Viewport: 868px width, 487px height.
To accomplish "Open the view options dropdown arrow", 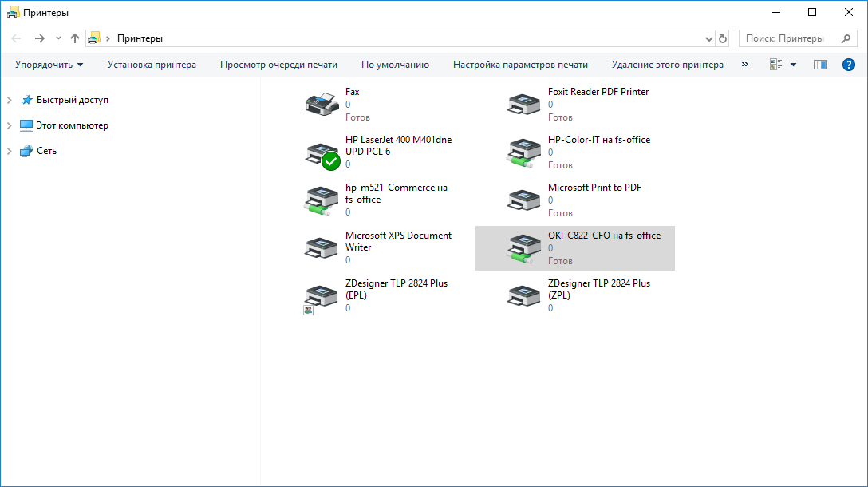I will (793, 65).
